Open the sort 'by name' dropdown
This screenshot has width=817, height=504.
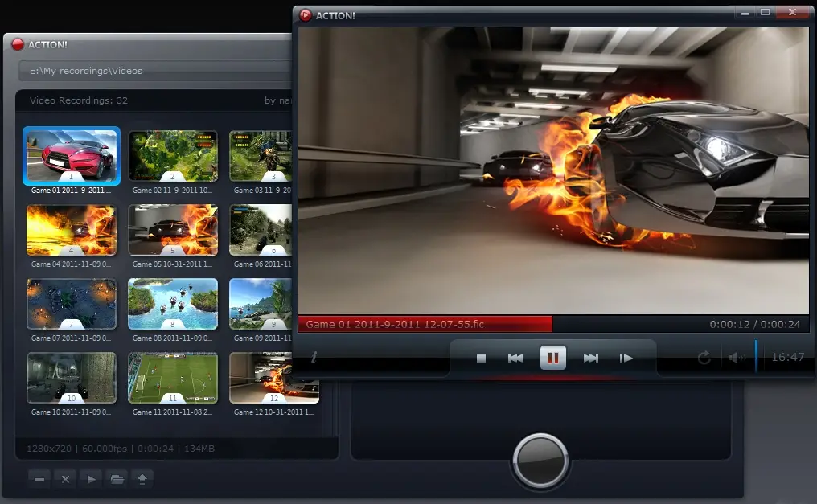(x=277, y=100)
